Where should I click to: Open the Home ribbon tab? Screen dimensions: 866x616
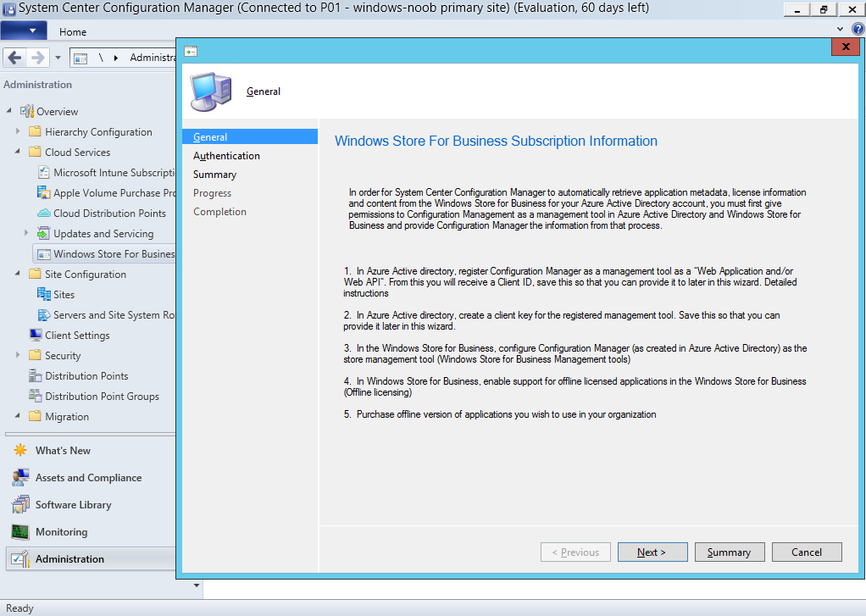pyautogui.click(x=73, y=32)
